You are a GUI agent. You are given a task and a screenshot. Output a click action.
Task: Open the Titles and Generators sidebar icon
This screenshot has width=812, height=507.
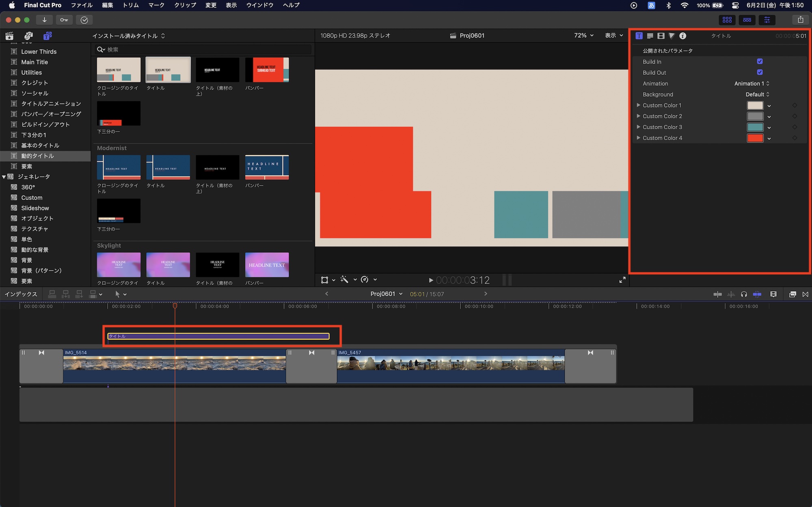tap(48, 36)
